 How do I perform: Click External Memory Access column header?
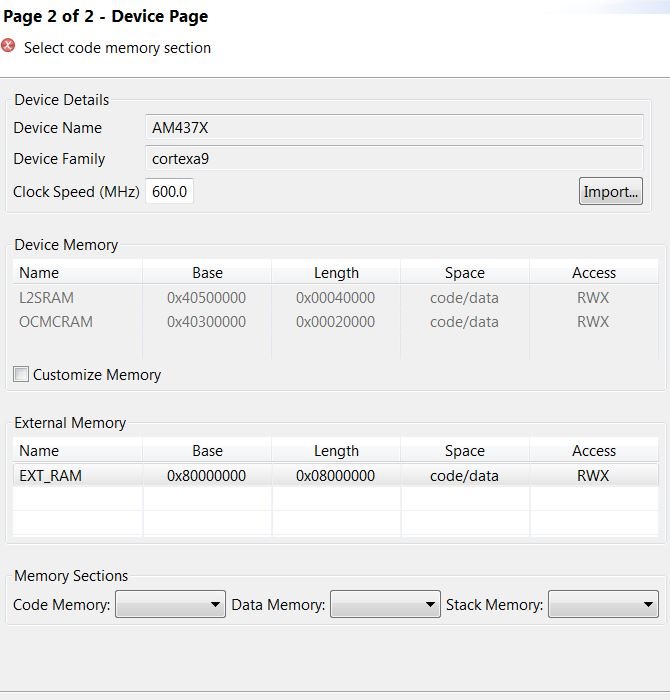pyautogui.click(x=594, y=451)
